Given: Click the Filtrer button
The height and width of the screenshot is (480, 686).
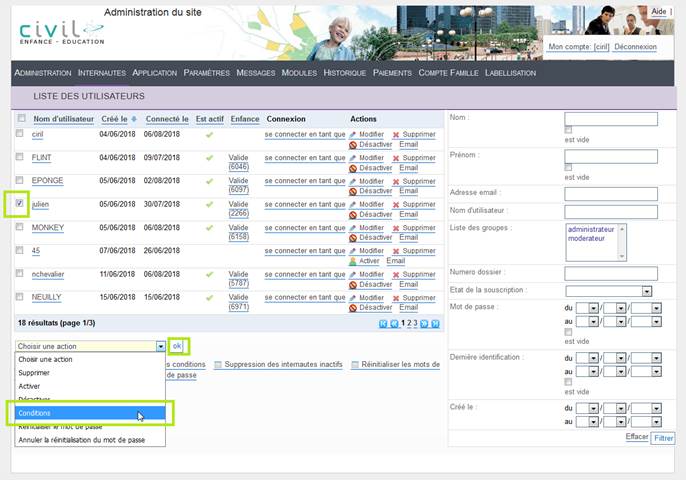Looking at the screenshot, I should click(663, 438).
